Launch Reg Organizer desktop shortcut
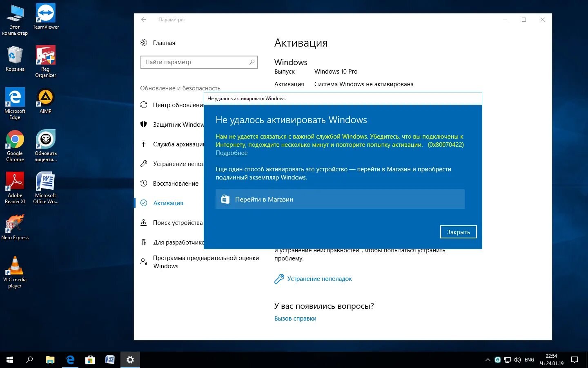The width and height of the screenshot is (588, 368). pos(46,61)
